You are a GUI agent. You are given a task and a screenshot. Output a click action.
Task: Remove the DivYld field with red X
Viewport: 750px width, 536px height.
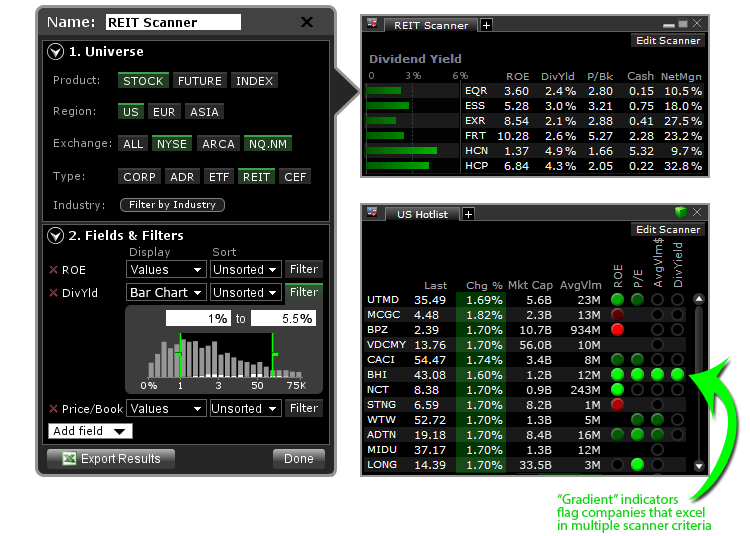(54, 293)
